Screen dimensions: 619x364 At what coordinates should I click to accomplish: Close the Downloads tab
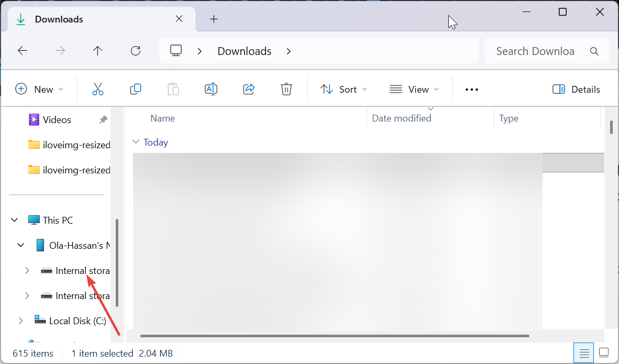coord(179,18)
